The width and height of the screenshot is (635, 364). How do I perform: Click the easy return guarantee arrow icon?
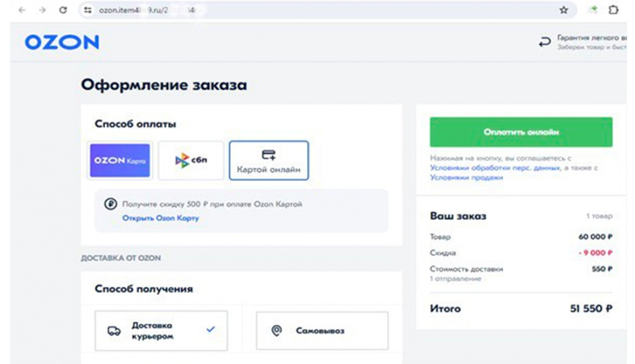point(544,42)
